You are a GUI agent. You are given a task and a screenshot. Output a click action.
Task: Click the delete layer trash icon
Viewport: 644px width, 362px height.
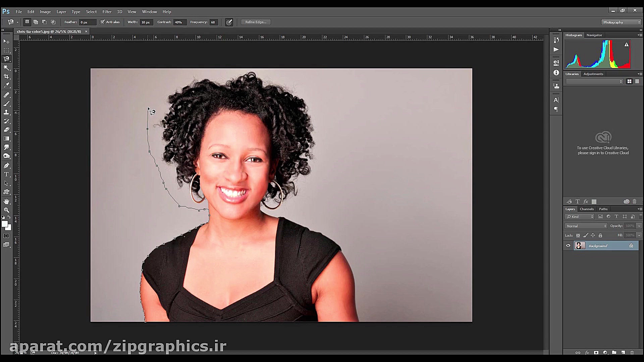pos(632,353)
